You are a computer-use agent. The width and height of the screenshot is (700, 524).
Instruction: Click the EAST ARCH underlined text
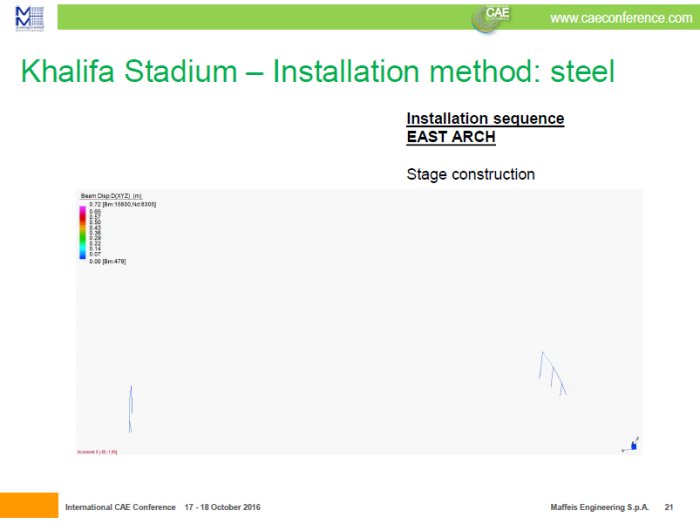pos(450,137)
